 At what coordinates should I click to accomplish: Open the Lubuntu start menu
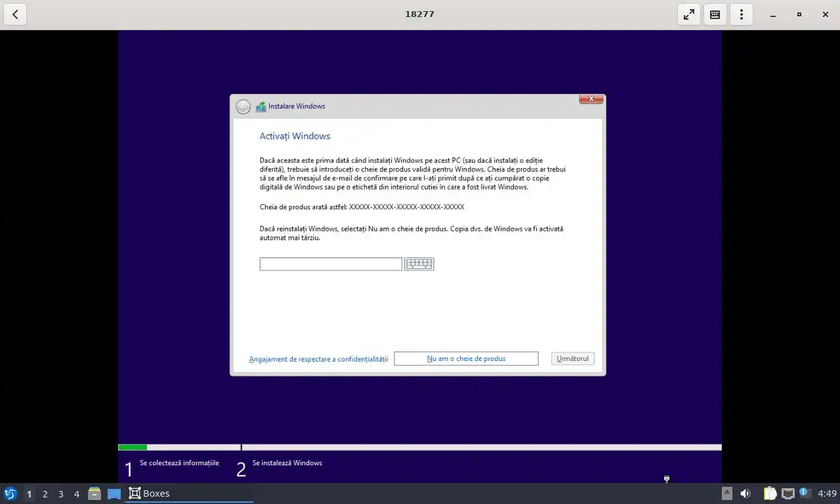[10, 493]
